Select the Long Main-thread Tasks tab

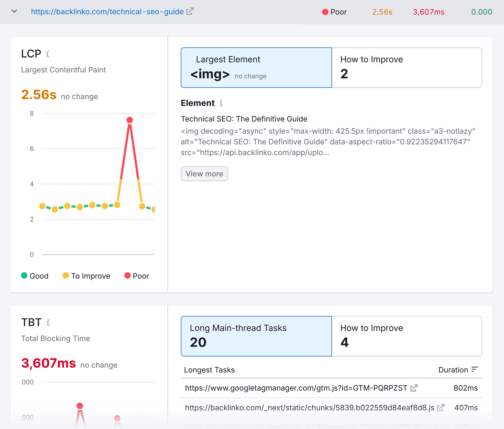(256, 336)
